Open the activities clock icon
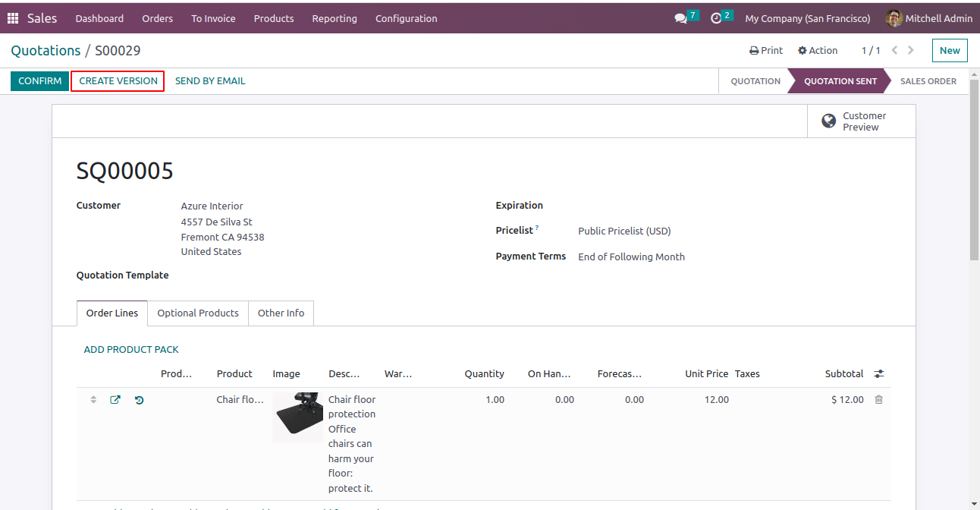Image resolution: width=980 pixels, height=510 pixels. pos(716,18)
